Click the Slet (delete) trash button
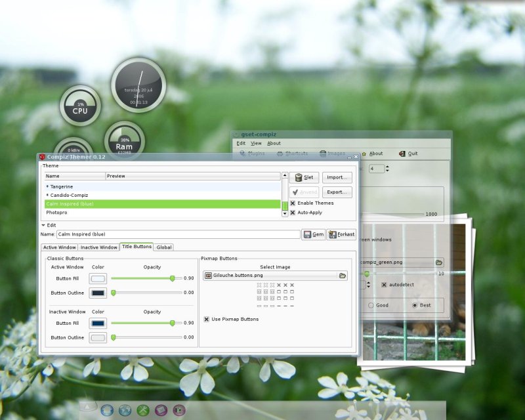Viewport: 525px width, 420px height. tap(304, 177)
